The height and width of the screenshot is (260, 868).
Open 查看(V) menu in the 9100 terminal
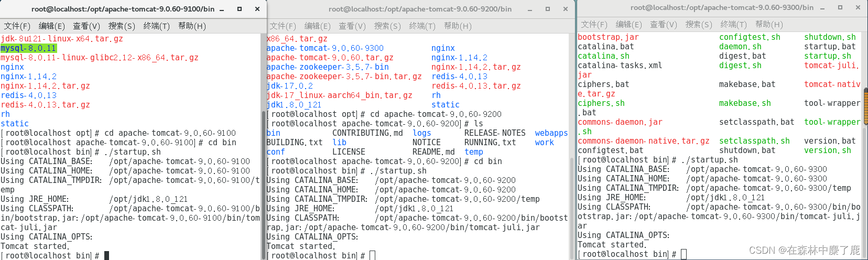tap(86, 26)
